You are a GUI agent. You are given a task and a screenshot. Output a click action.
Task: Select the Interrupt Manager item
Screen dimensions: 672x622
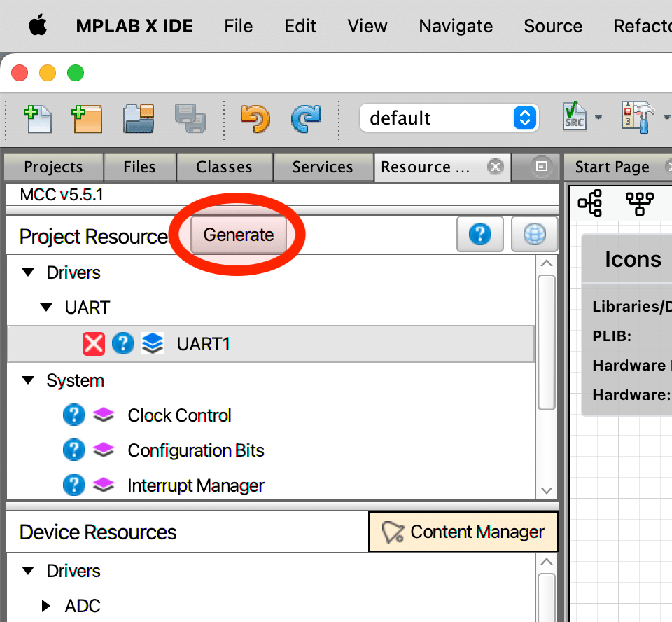(x=196, y=485)
